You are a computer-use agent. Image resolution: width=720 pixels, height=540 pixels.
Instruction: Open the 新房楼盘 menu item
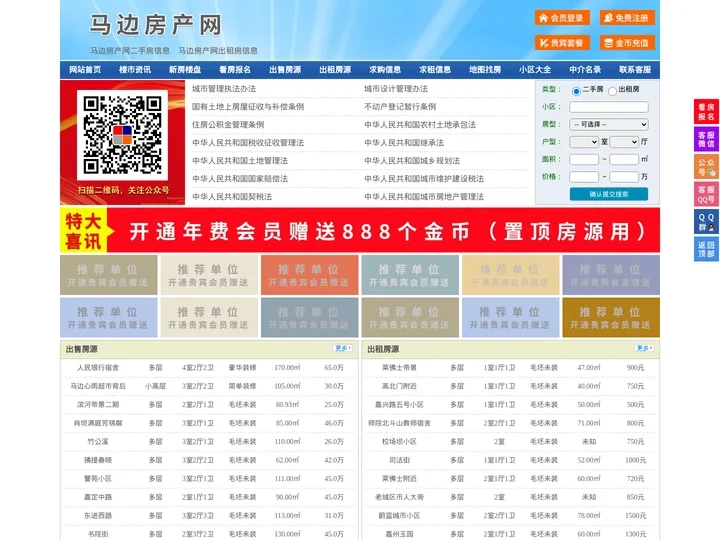(x=185, y=70)
